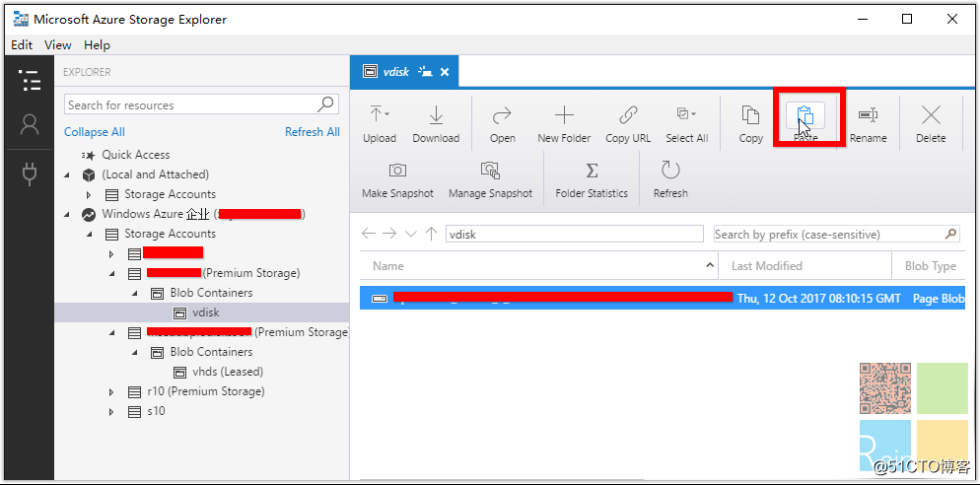
Task: Click the Select All toolbar button
Action: point(687,124)
